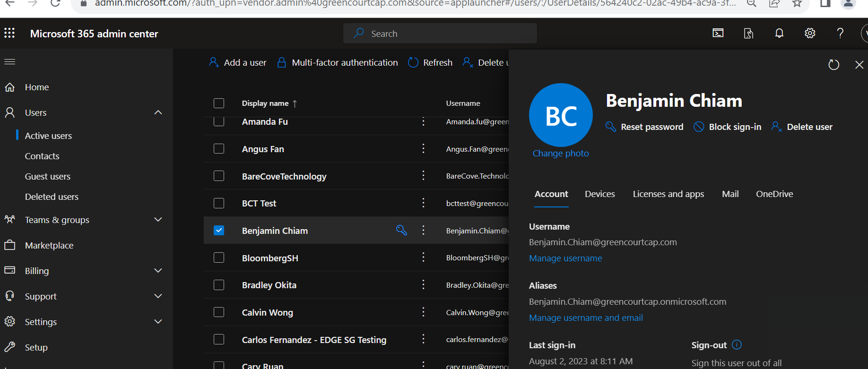This screenshot has height=369, width=868.
Task: Check the BareCoveTechnology checkbox
Action: (219, 176)
